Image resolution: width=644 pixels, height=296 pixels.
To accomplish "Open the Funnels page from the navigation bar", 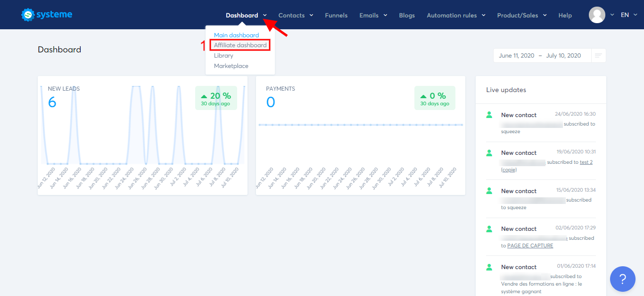I will click(336, 15).
